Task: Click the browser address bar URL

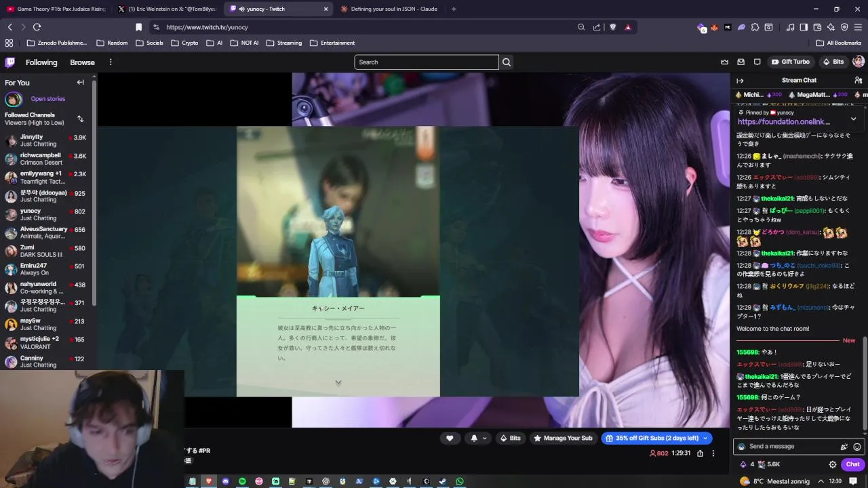Action: coord(207,27)
